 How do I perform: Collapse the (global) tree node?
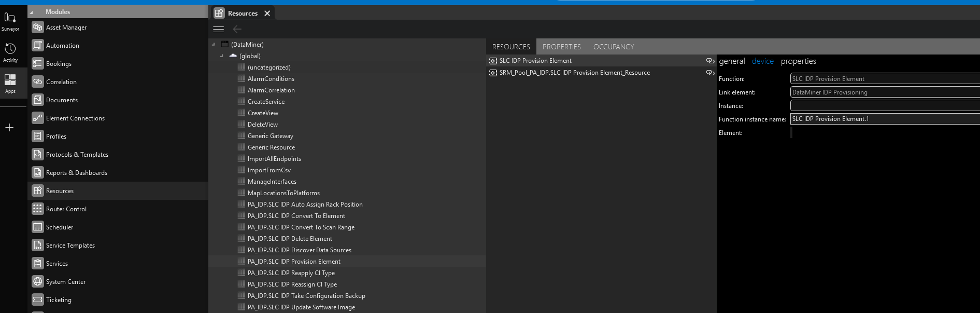(x=222, y=56)
